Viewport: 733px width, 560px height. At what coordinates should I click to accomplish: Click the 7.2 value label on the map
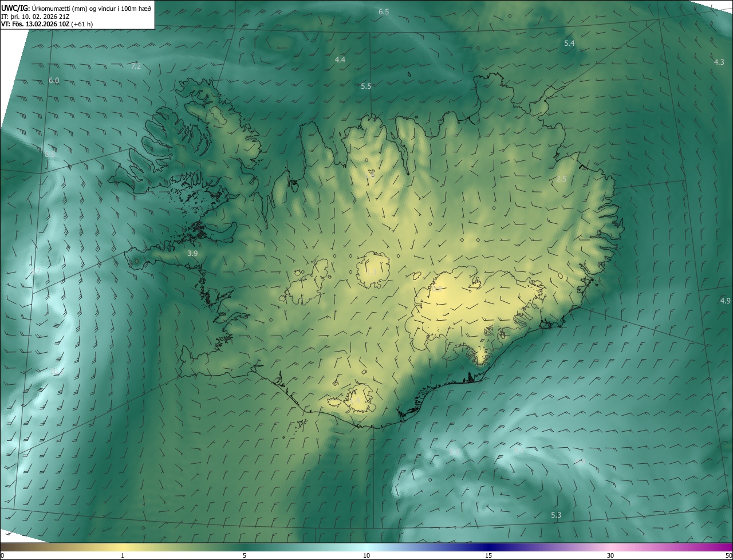[x=136, y=66]
